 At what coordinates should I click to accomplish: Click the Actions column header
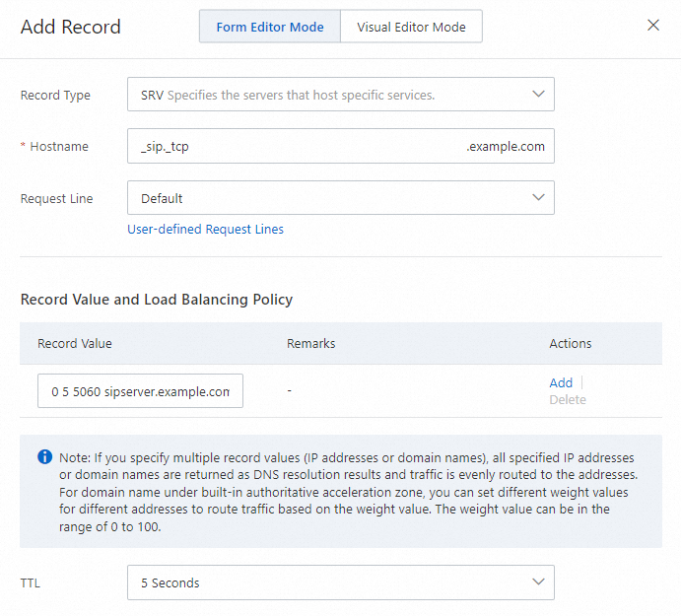(570, 344)
